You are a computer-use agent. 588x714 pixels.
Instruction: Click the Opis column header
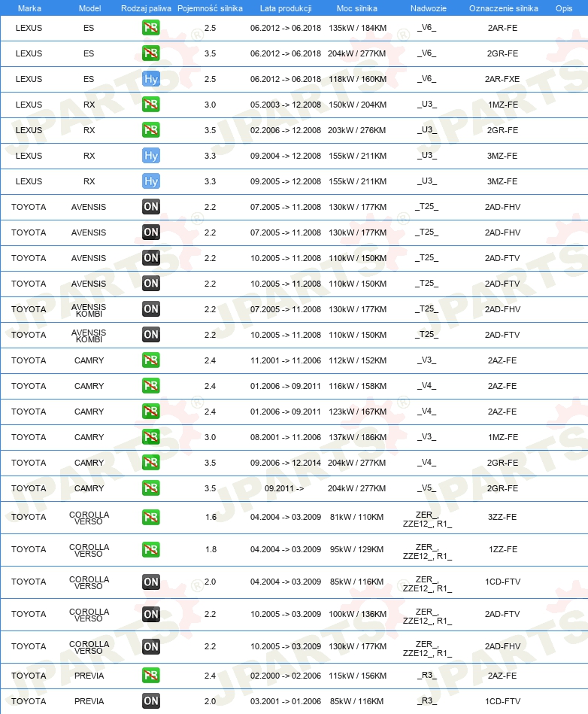564,8
